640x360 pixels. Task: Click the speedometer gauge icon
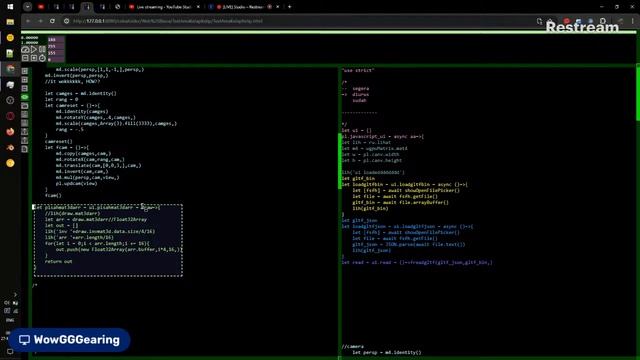[x=25, y=49]
